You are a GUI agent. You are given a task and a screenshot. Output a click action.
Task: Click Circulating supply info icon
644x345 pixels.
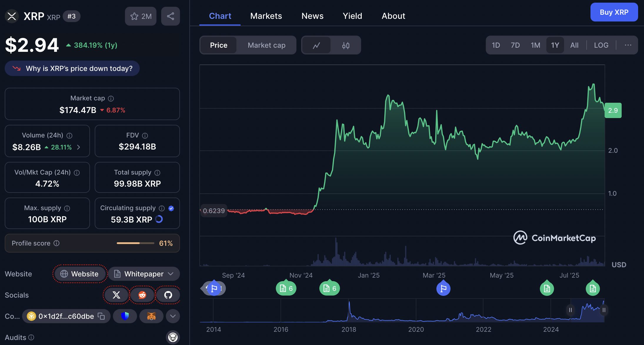tap(162, 208)
